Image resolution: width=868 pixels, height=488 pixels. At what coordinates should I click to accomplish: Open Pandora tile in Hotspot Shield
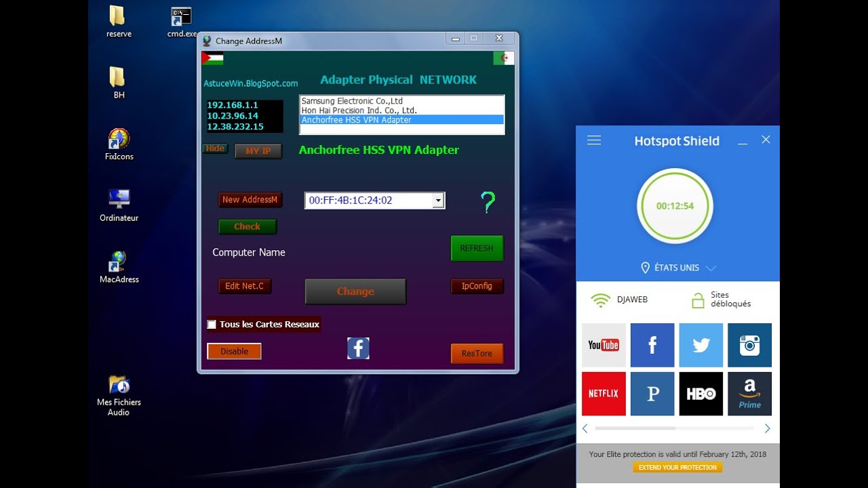coord(652,394)
